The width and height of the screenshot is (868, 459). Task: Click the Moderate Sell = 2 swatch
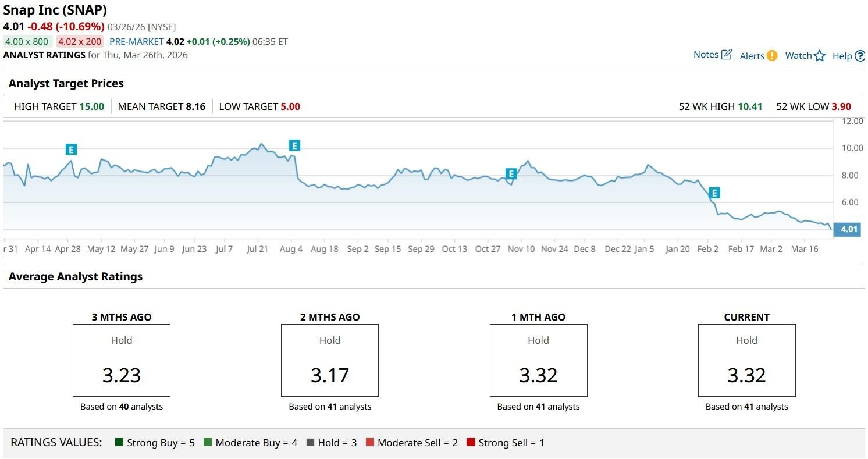click(370, 443)
